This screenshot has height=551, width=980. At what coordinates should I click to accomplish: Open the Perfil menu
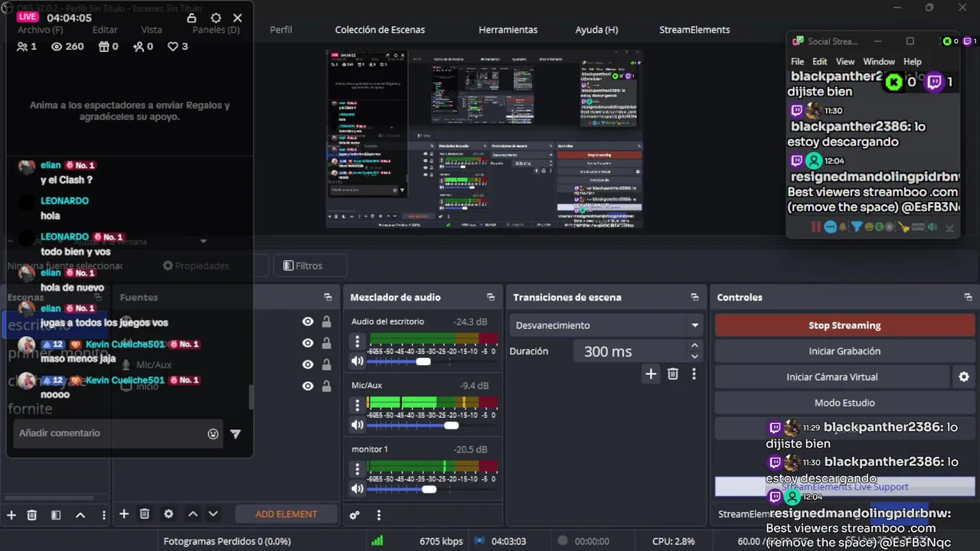pos(281,30)
